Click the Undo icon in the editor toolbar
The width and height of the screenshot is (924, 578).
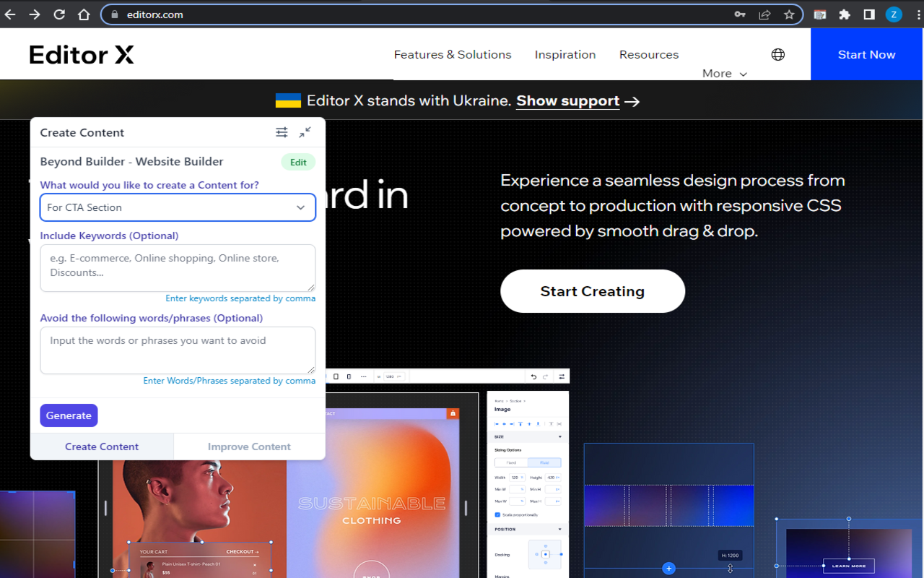click(x=534, y=376)
